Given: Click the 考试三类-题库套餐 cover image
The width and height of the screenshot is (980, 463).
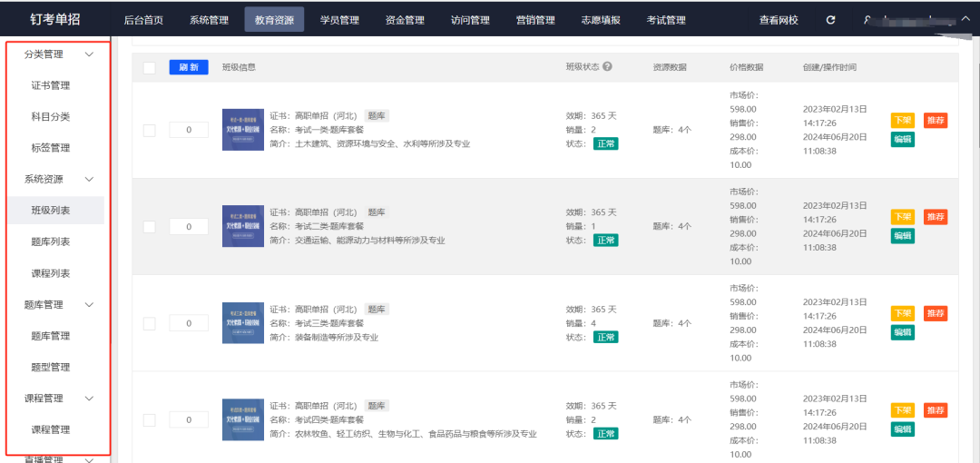Looking at the screenshot, I should 243,323.
